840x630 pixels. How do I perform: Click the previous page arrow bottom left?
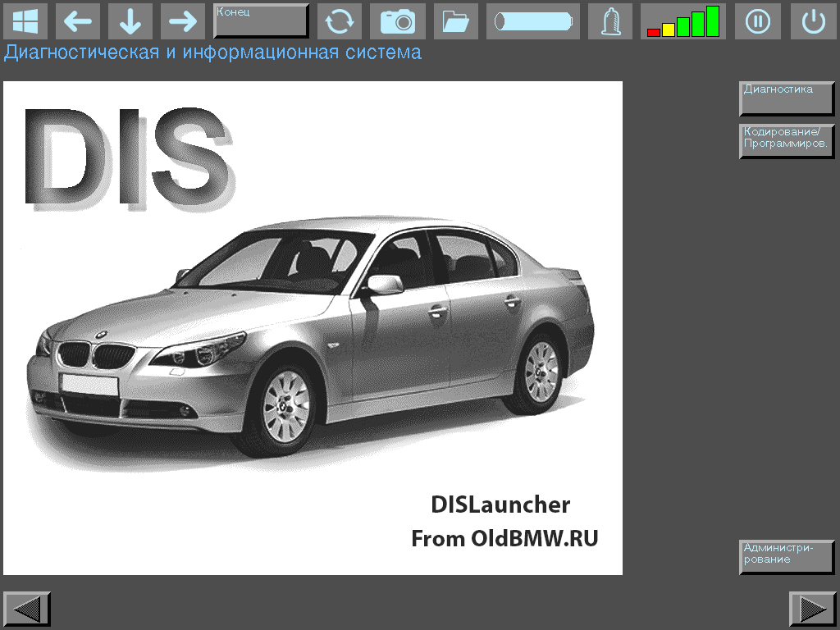(26, 609)
